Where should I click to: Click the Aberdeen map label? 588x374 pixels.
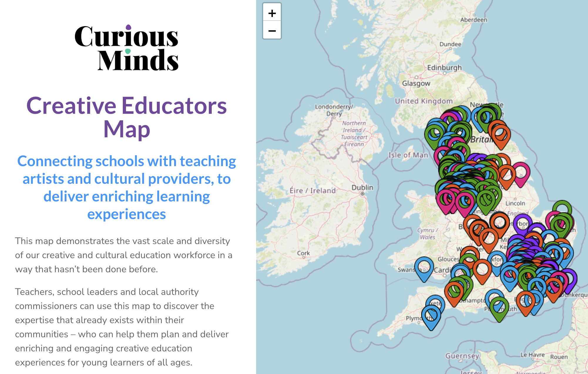click(x=473, y=20)
